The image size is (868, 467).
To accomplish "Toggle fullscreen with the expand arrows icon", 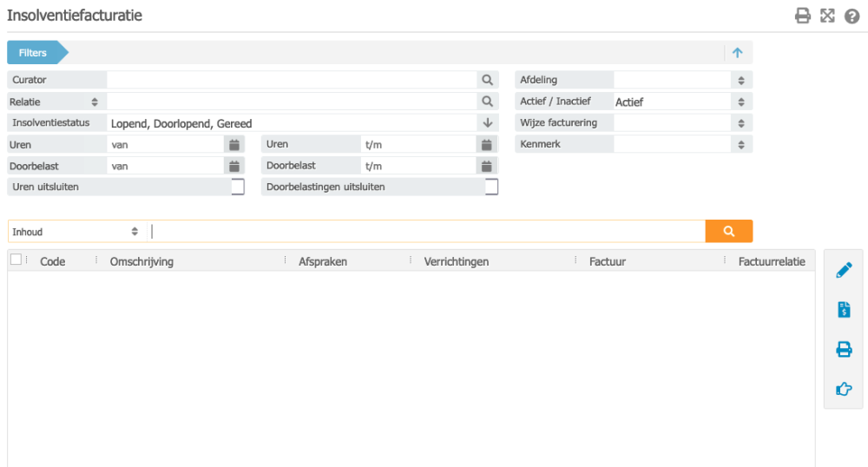I will click(x=827, y=16).
